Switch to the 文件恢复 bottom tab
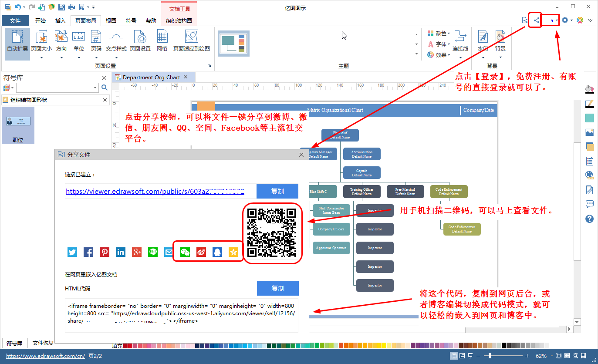Image resolution: width=598 pixels, height=364 pixels. click(x=43, y=343)
